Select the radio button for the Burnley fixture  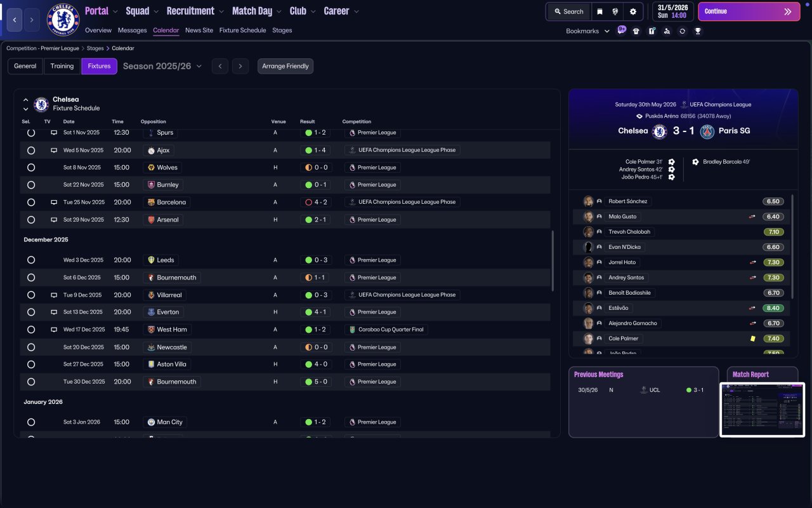tap(31, 185)
